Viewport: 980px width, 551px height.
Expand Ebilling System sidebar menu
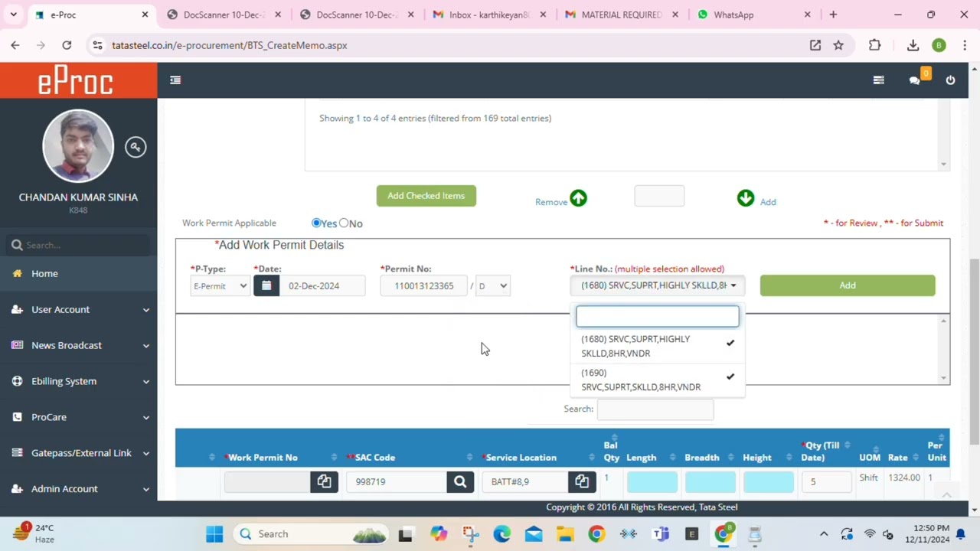[x=79, y=381]
